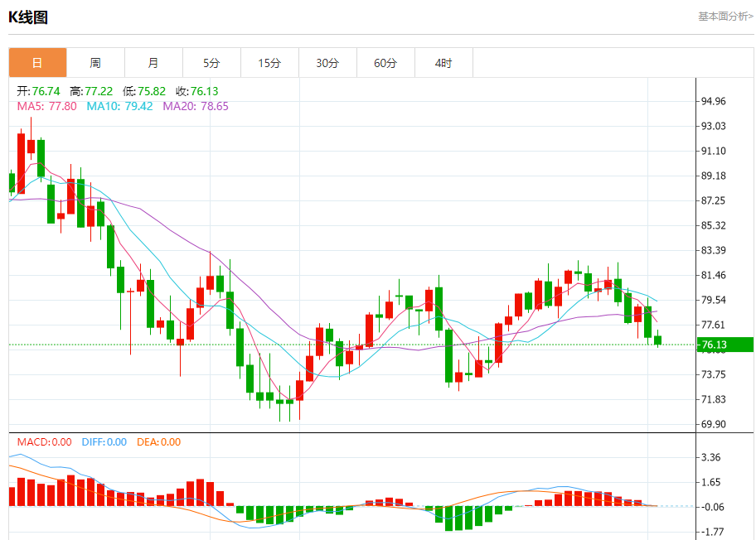The height and width of the screenshot is (540, 756).
Task: Click the 73.75 price axis label
Action: point(713,374)
